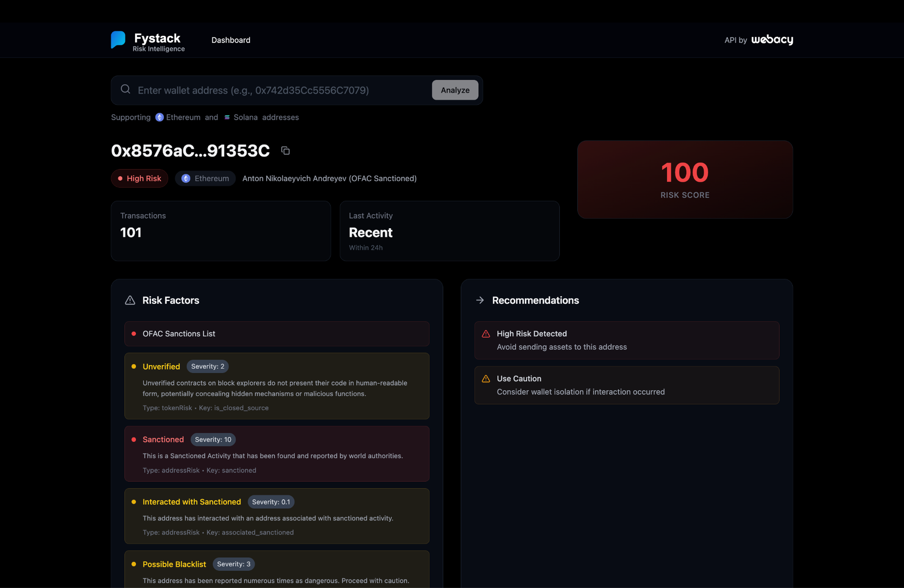Click the Recommendations arrow icon
Image resolution: width=904 pixels, height=588 pixels.
click(x=480, y=300)
